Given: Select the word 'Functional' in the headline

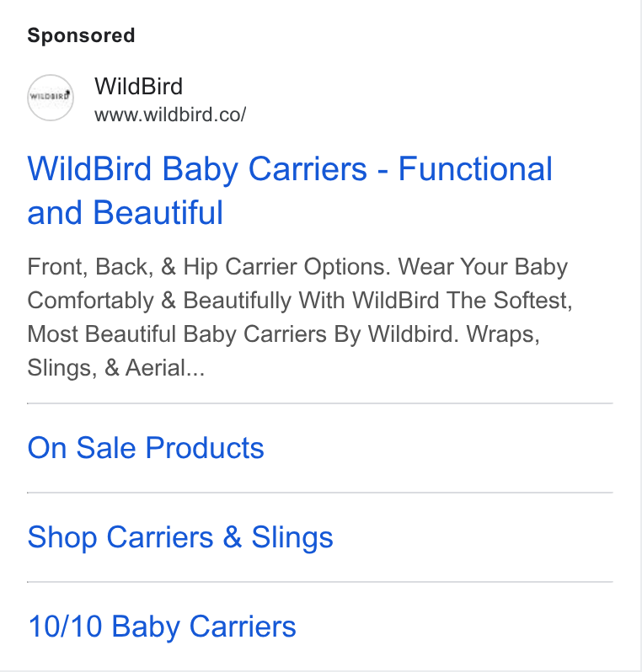Looking at the screenshot, I should point(475,169).
